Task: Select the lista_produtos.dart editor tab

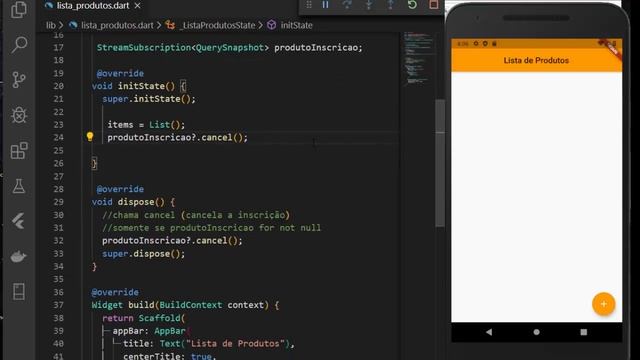Action: tap(93, 6)
